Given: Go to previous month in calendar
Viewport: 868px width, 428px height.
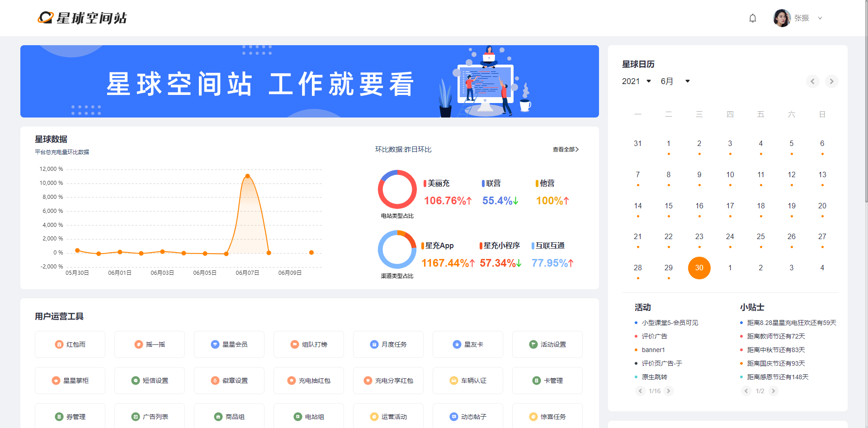Looking at the screenshot, I should 812,81.
